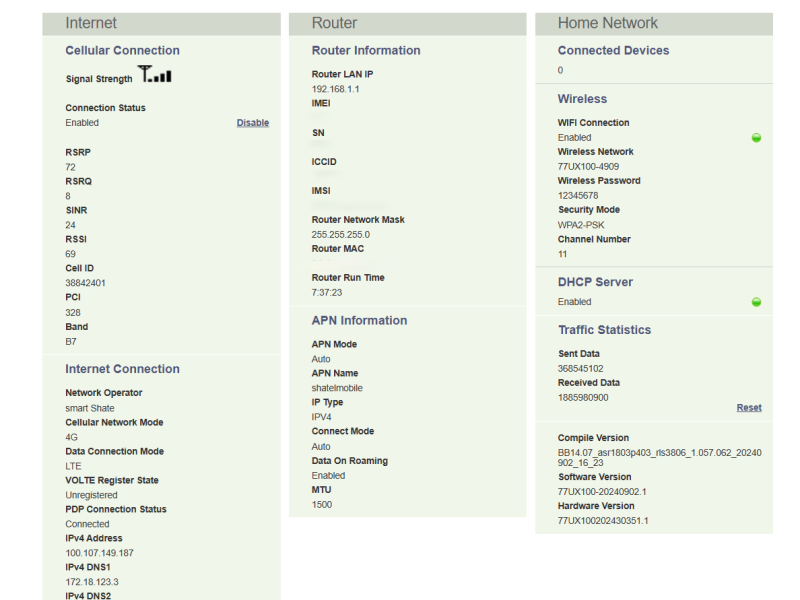Image resolution: width=800 pixels, height=600 pixels.
Task: Click the wireless network name 77UX100-4909
Action: point(590,167)
